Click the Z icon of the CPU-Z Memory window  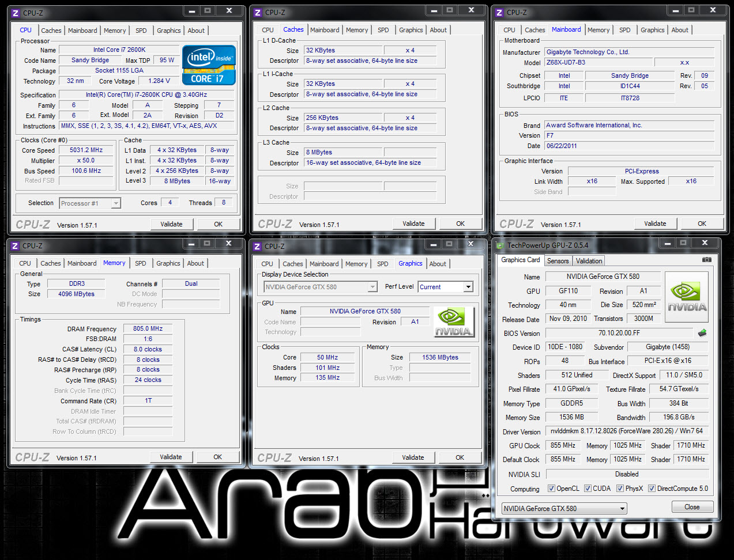click(x=16, y=245)
